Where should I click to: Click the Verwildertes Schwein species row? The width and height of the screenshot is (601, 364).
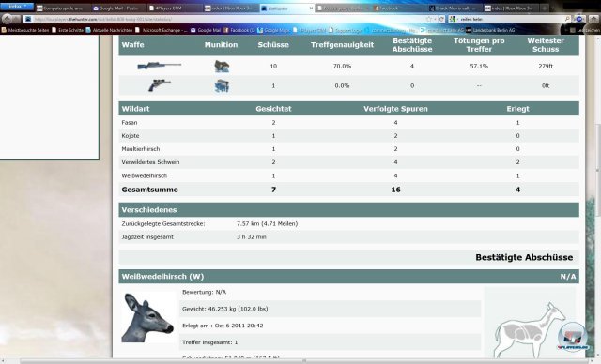pos(348,162)
